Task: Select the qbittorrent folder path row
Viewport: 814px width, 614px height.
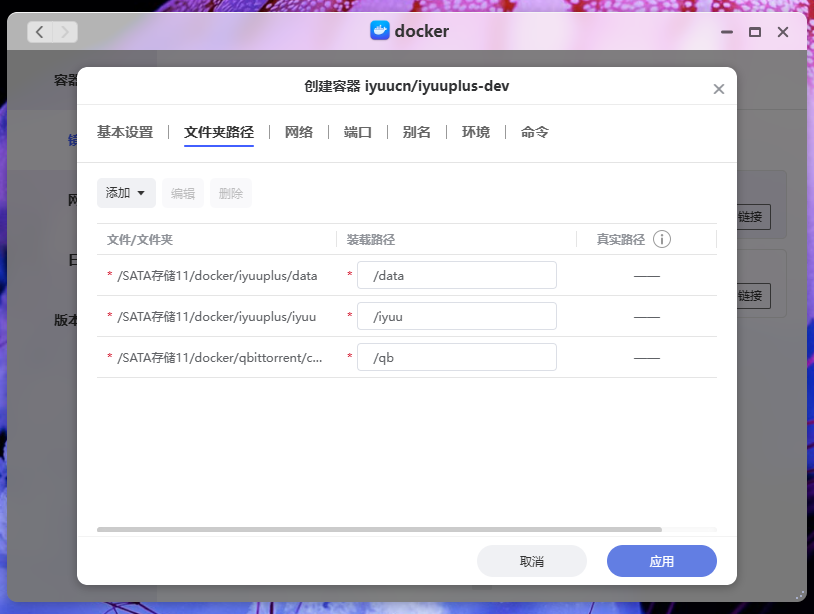Action: (220, 358)
